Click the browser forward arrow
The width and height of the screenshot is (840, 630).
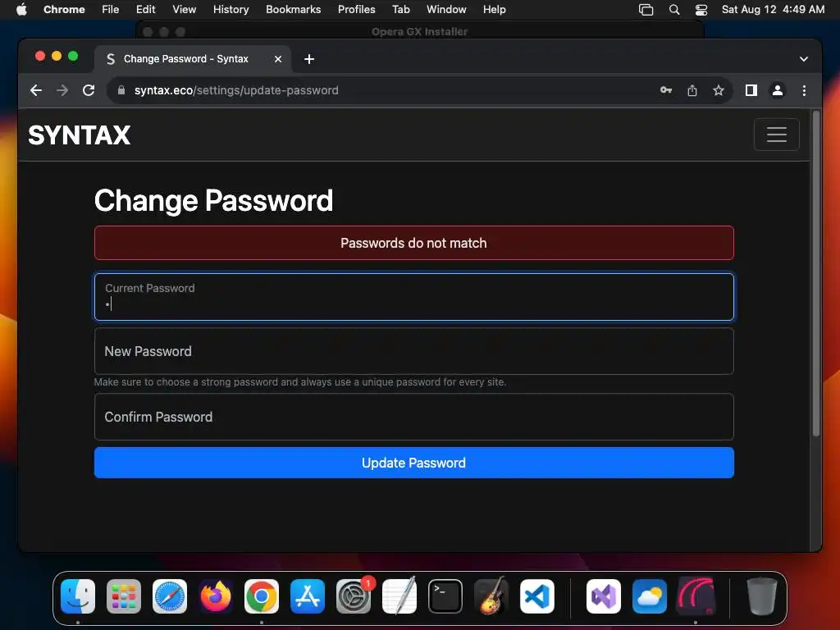tap(62, 90)
